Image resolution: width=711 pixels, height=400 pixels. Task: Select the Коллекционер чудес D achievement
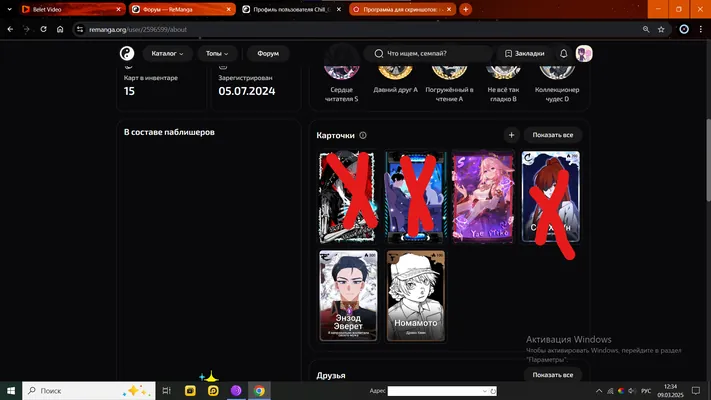pyautogui.click(x=557, y=84)
